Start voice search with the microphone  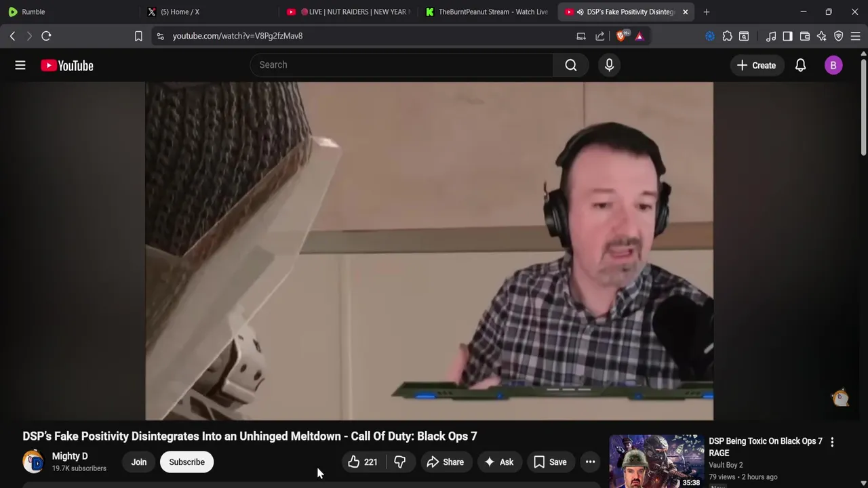(609, 65)
